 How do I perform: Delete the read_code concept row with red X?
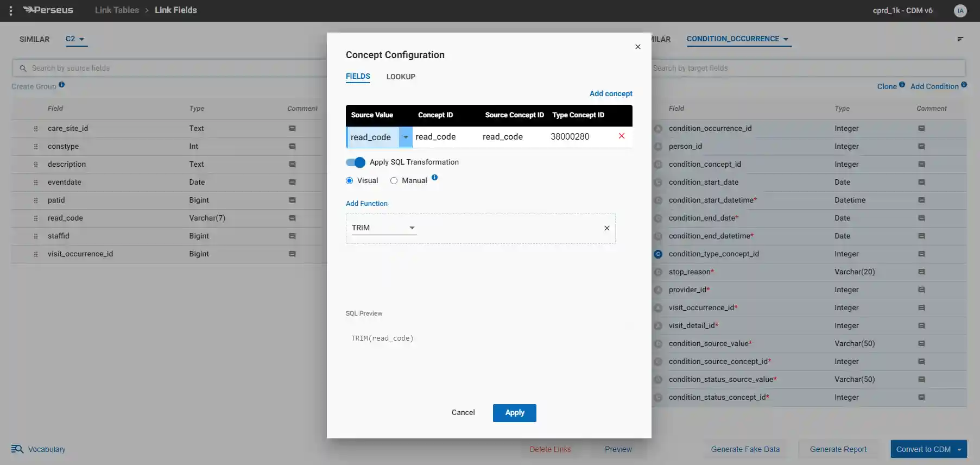pos(622,136)
